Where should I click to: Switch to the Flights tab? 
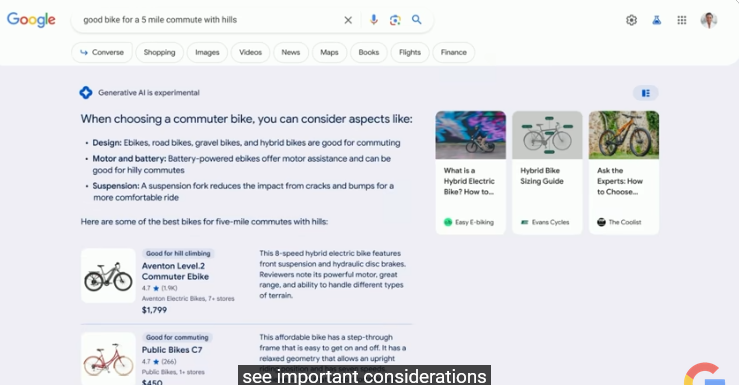pos(410,52)
